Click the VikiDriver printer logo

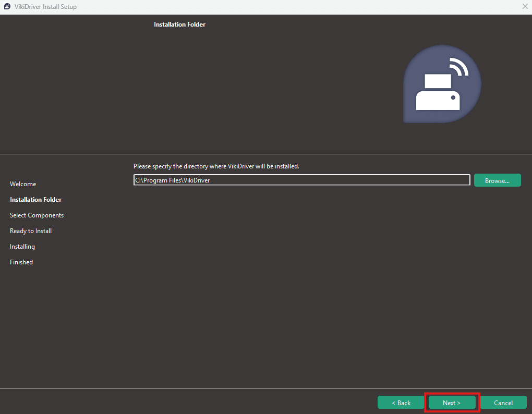click(x=442, y=84)
